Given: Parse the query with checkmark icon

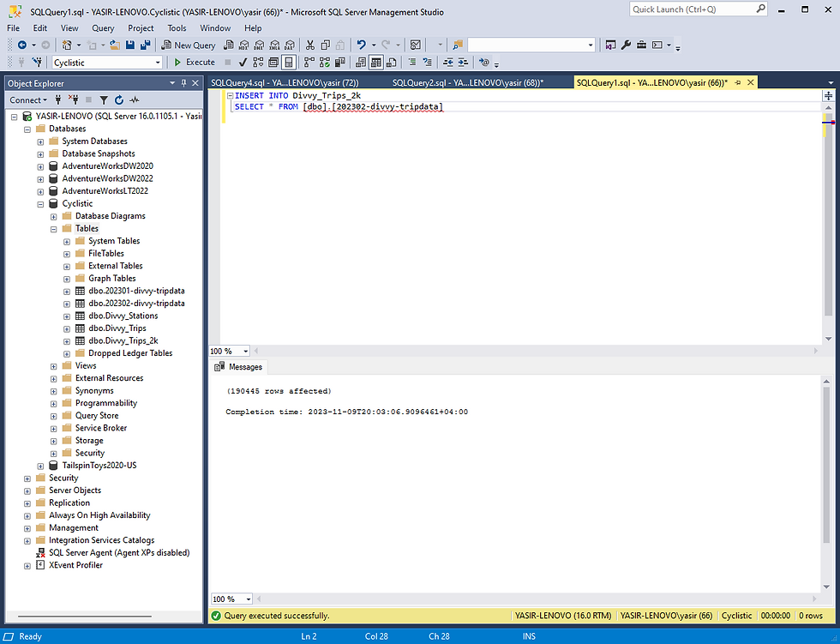Looking at the screenshot, I should tap(243, 62).
